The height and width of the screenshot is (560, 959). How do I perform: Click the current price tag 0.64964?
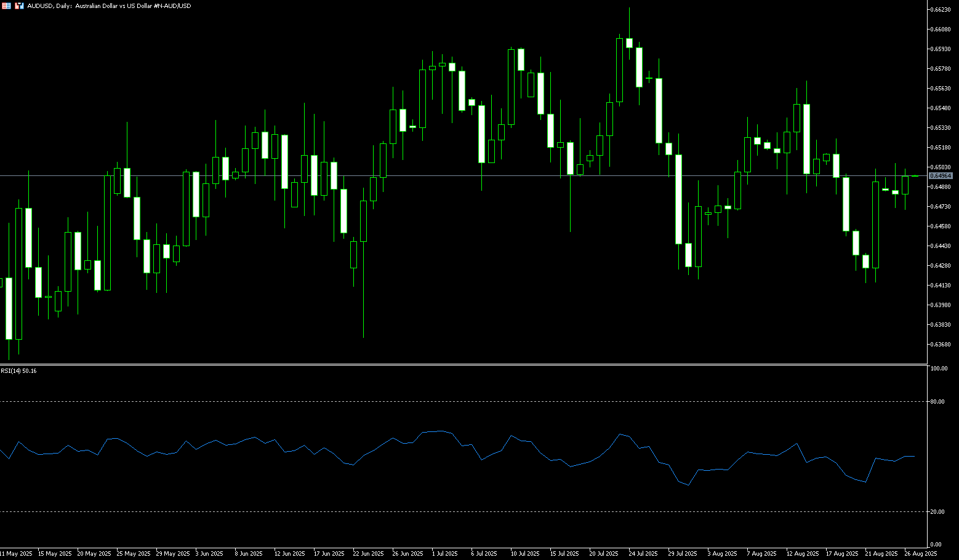(x=941, y=176)
